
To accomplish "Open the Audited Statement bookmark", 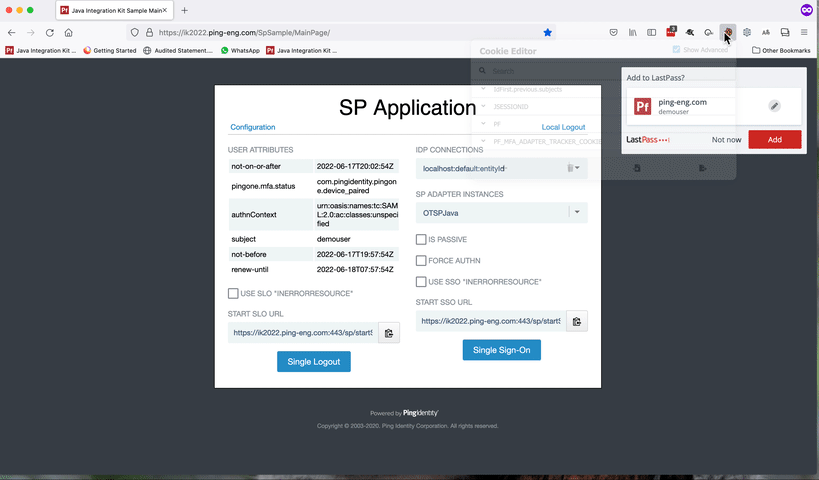I will pos(178,51).
